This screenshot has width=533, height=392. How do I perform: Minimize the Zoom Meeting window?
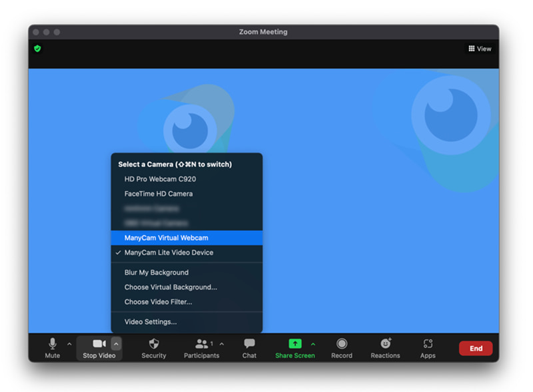click(47, 32)
